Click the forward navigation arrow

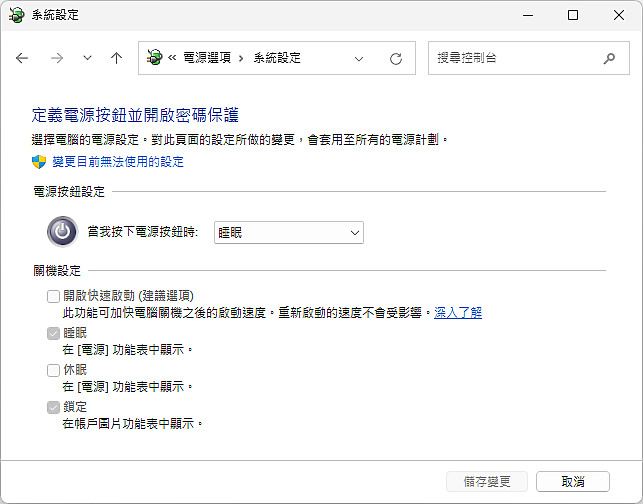[x=57, y=58]
